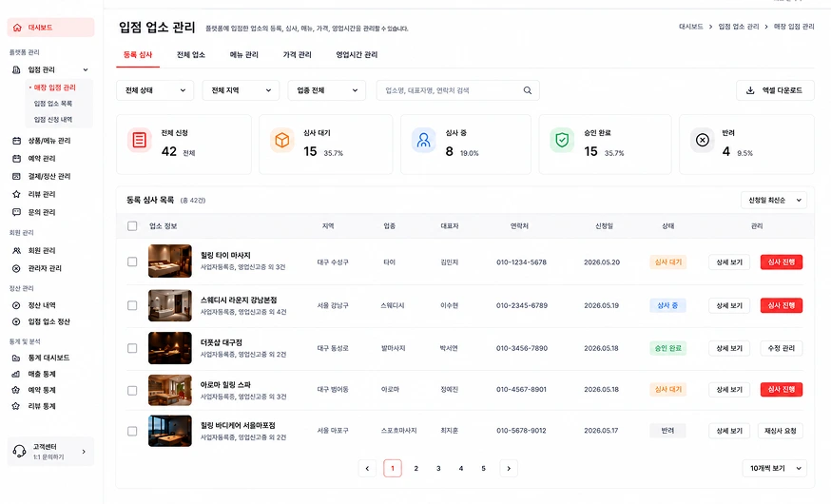Click the 업소명 search input field

458,90
